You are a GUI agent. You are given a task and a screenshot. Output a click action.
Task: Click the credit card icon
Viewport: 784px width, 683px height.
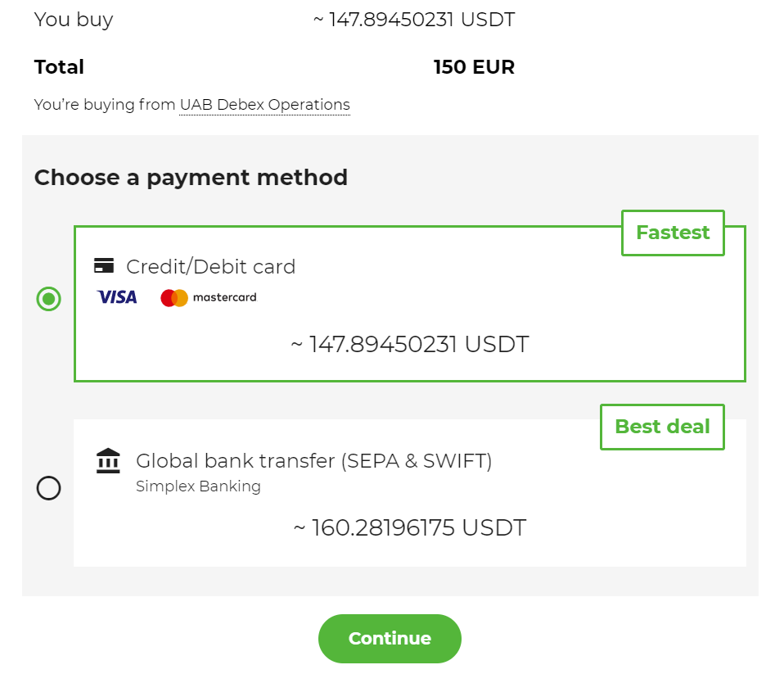point(104,265)
